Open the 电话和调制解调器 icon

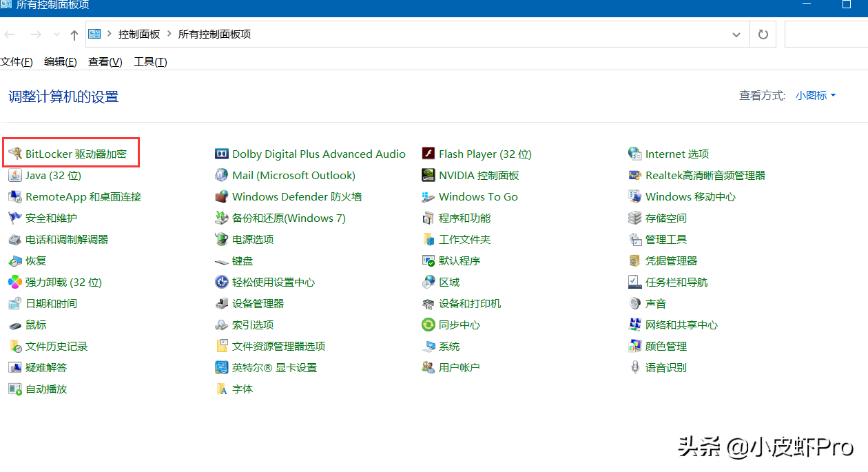point(15,239)
